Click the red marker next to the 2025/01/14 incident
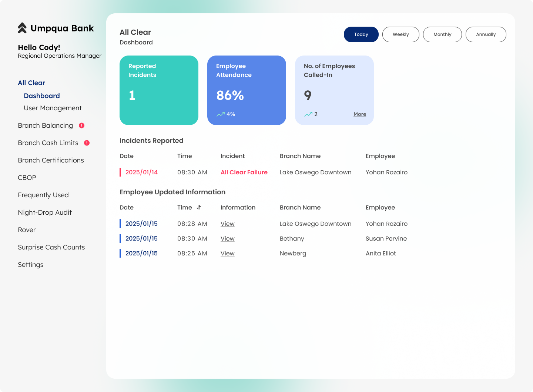This screenshot has width=533, height=392. coord(120,172)
